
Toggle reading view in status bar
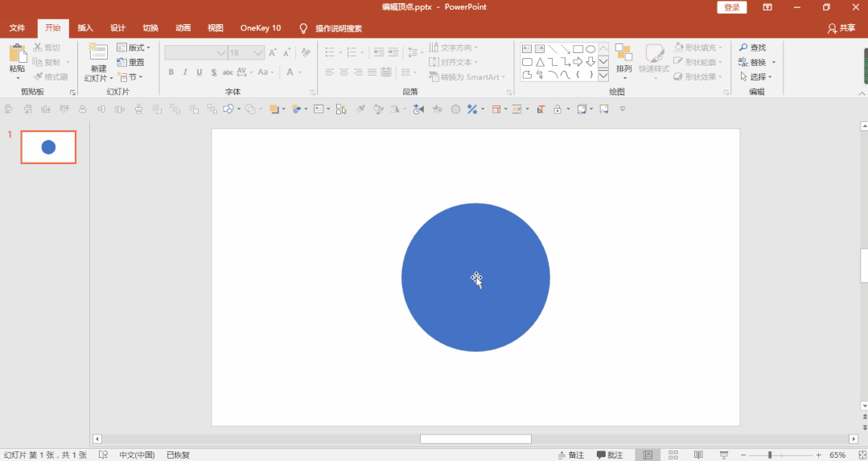click(698, 455)
